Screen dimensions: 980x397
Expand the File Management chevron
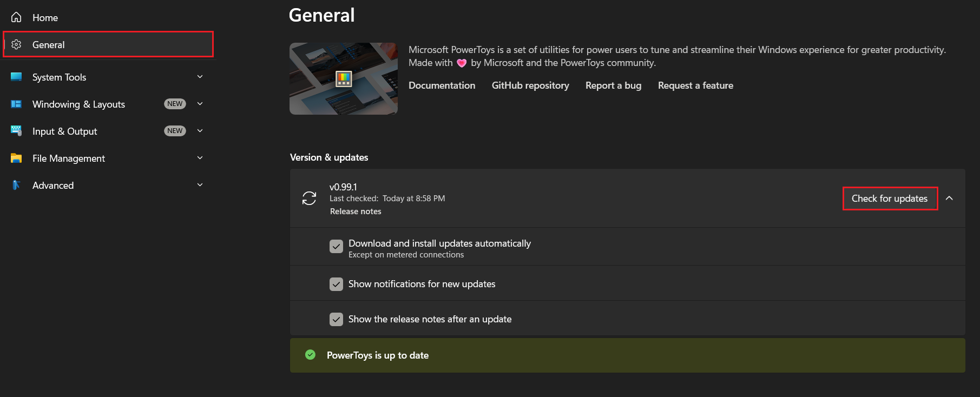(x=200, y=158)
